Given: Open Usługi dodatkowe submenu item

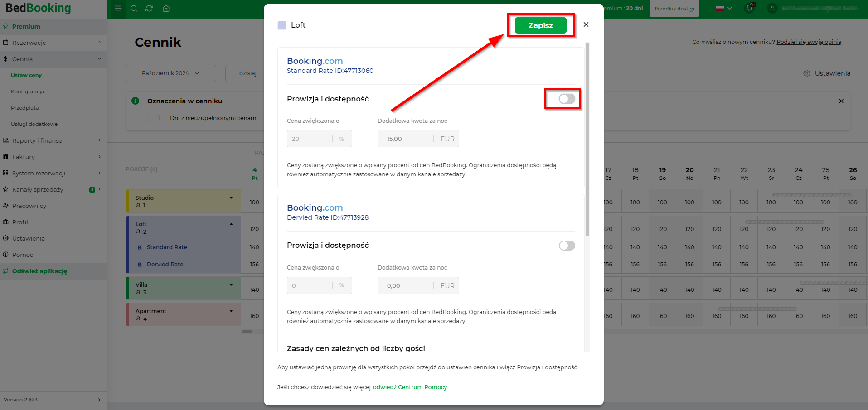Looking at the screenshot, I should click(x=34, y=124).
